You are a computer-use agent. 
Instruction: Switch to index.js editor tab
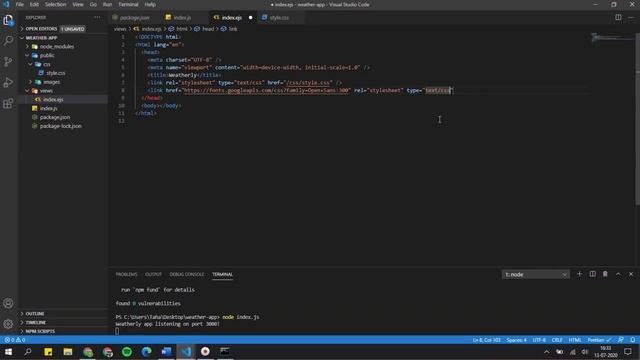(182, 18)
